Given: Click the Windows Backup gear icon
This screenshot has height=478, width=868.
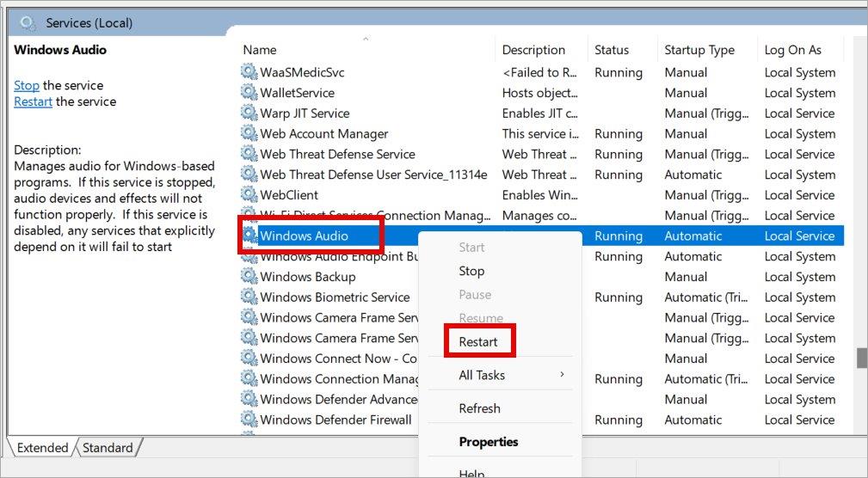Looking at the screenshot, I should pyautogui.click(x=249, y=277).
